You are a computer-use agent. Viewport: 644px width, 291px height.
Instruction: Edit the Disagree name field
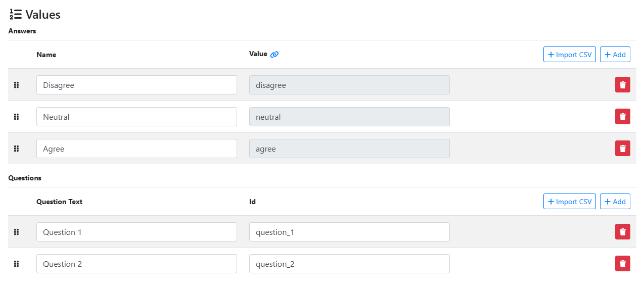[136, 85]
